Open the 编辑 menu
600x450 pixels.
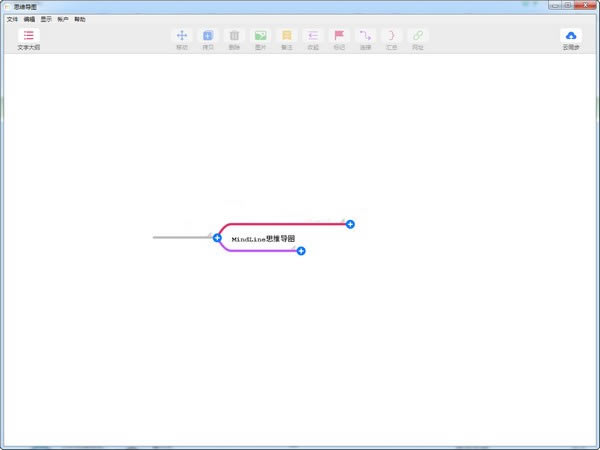point(29,19)
